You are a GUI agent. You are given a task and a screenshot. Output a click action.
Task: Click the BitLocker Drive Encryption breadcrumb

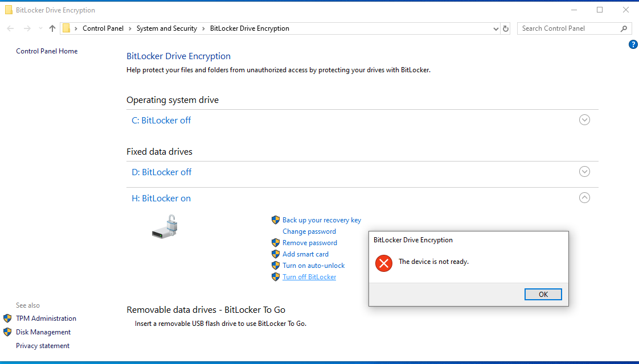250,28
